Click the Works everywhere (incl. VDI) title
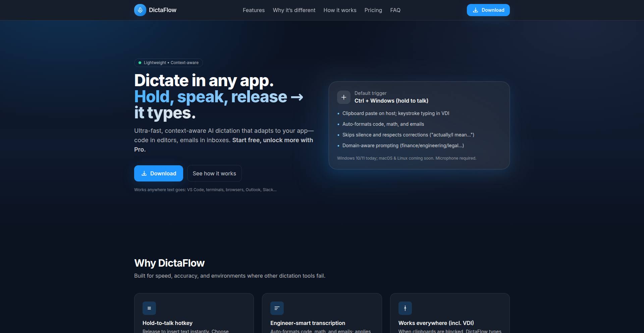 coord(436,323)
